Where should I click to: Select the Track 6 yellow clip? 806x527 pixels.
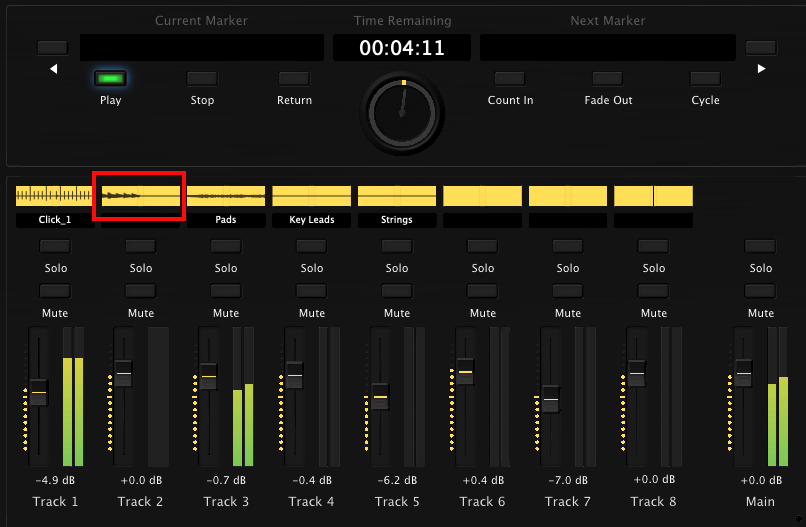pyautogui.click(x=482, y=196)
